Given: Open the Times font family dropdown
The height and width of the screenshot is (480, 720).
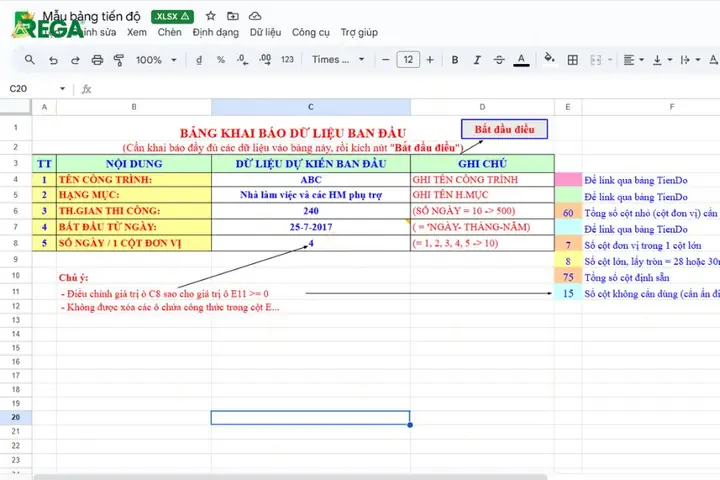Looking at the screenshot, I should (x=338, y=59).
